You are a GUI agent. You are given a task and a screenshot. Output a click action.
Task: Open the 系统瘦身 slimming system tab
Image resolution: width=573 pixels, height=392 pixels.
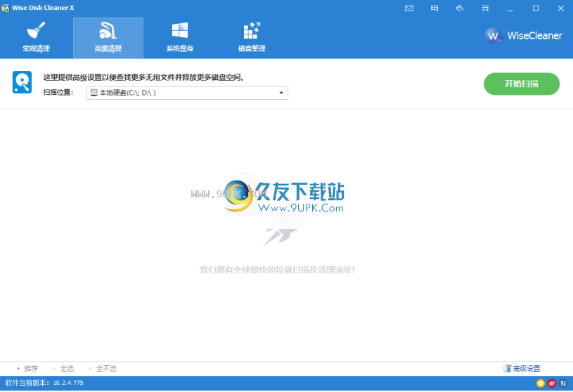180,38
